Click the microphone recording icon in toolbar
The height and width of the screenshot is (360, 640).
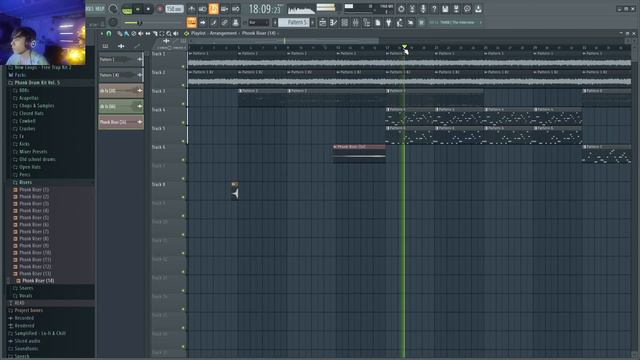coord(423,9)
